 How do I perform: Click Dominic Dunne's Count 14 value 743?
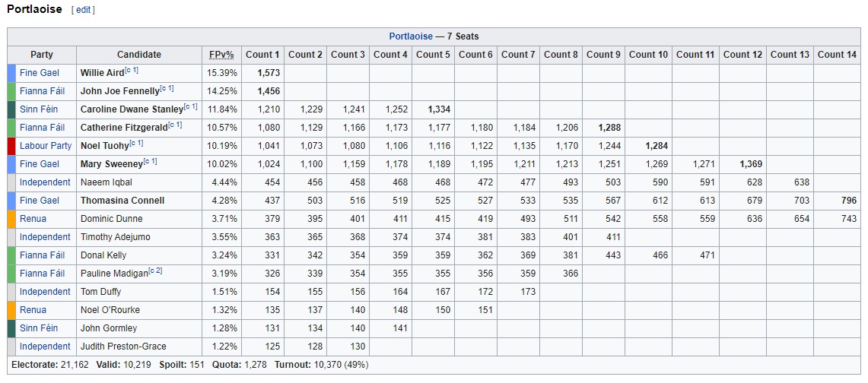[850, 219]
